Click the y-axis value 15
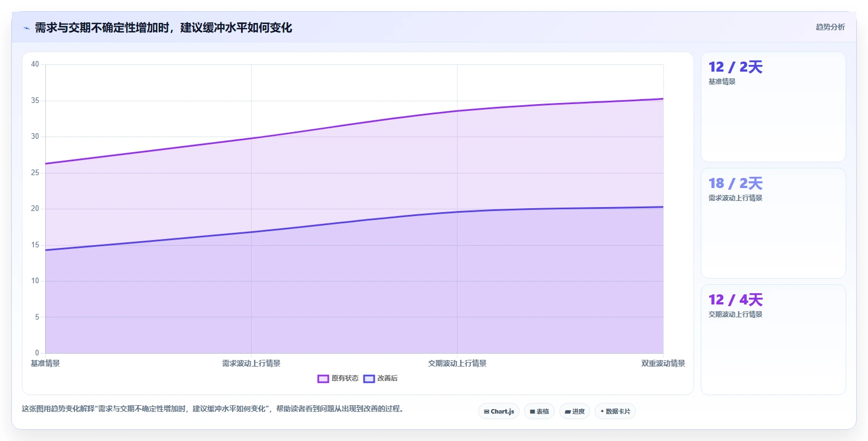 pyautogui.click(x=35, y=245)
